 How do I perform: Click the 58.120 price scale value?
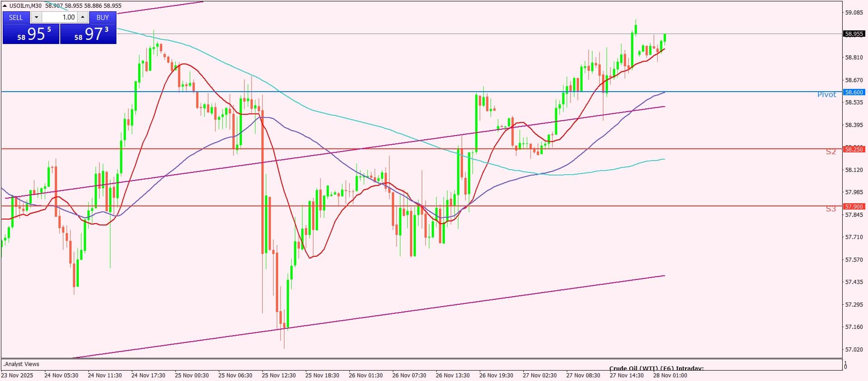[854, 170]
